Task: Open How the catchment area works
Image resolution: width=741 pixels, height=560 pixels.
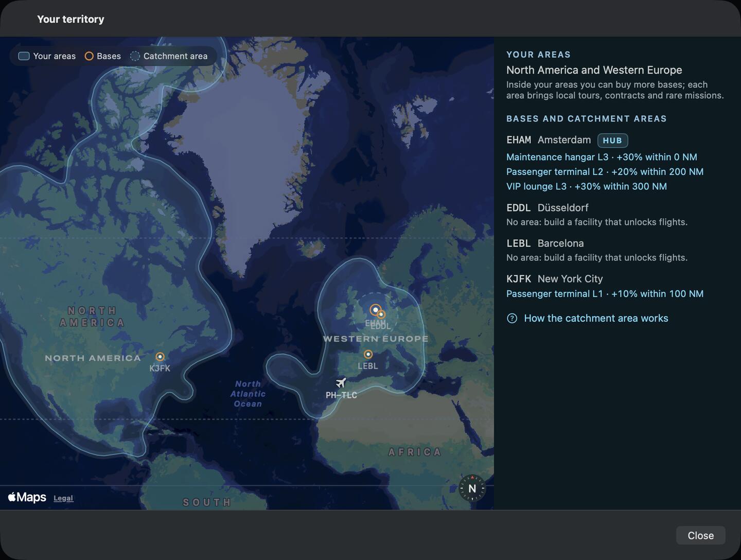Action: click(x=596, y=318)
